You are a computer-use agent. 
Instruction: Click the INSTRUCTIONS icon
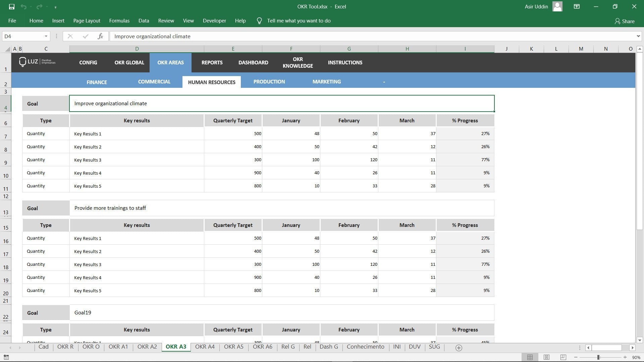[x=344, y=62]
